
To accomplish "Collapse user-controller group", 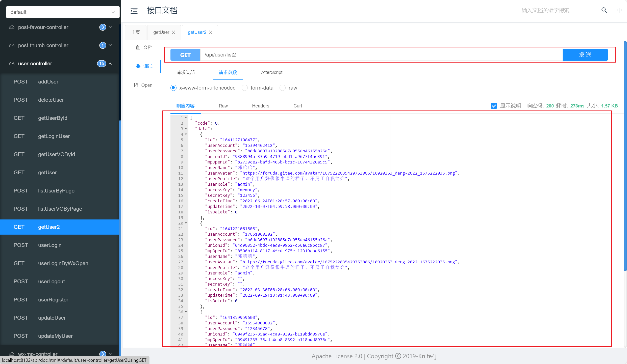I will tap(110, 64).
